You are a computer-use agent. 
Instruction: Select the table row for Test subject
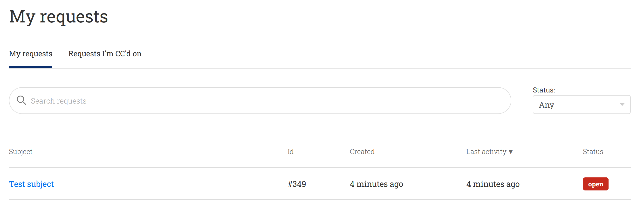pyautogui.click(x=175, y=184)
